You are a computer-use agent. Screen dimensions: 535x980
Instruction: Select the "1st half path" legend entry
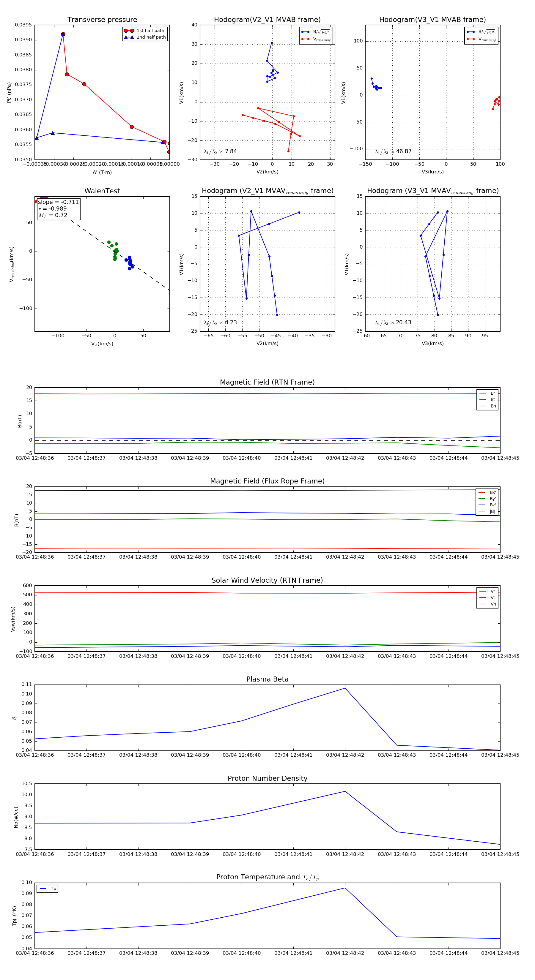tap(144, 31)
